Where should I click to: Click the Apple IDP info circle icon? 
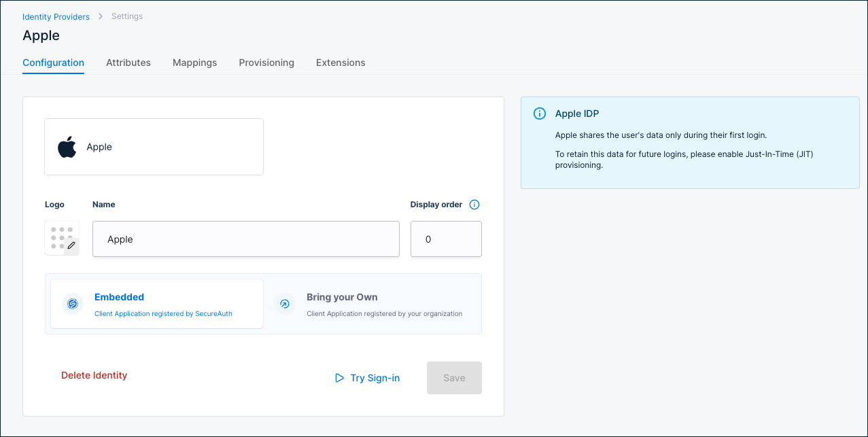tap(539, 113)
